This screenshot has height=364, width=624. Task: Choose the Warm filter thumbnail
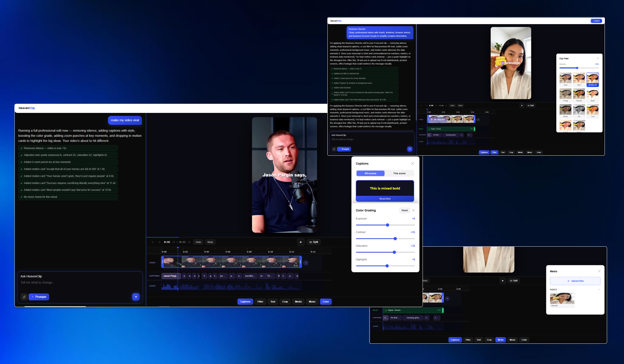click(579, 79)
